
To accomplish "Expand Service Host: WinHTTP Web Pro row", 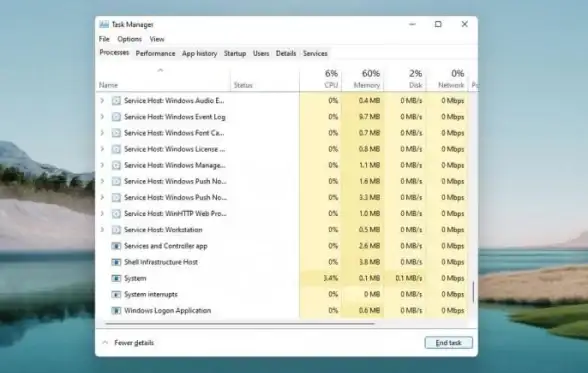I will [102, 213].
